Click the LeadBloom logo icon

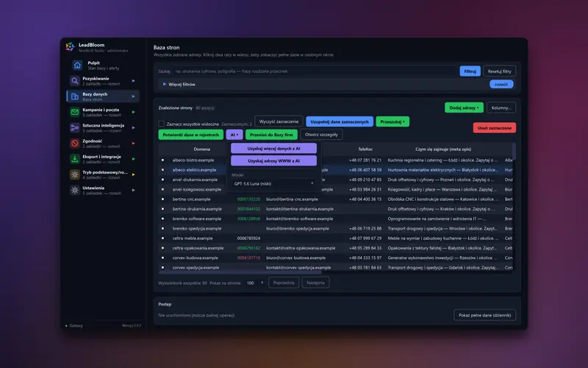point(70,46)
